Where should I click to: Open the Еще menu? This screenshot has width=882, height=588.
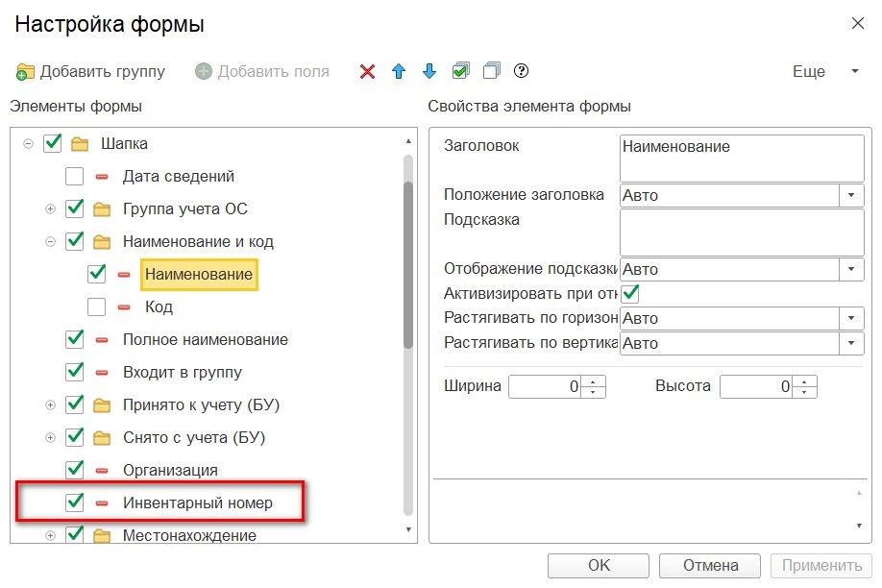[x=824, y=71]
